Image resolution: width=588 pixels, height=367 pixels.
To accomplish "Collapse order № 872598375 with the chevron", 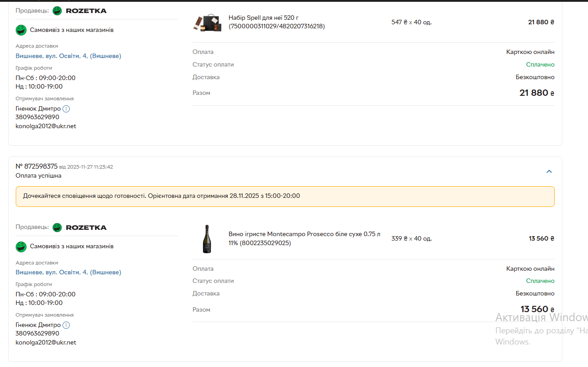I will 549,171.
